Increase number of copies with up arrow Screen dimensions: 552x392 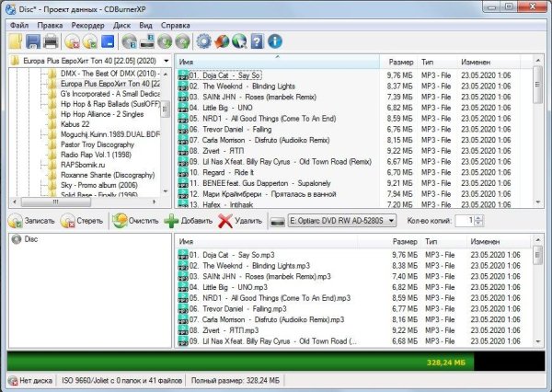coord(478,218)
